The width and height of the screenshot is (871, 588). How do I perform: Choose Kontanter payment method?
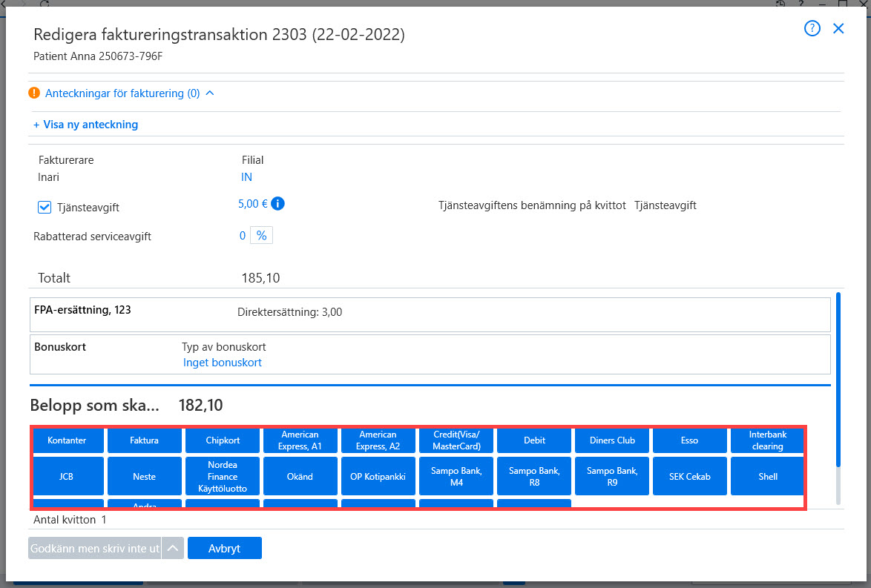(68, 440)
